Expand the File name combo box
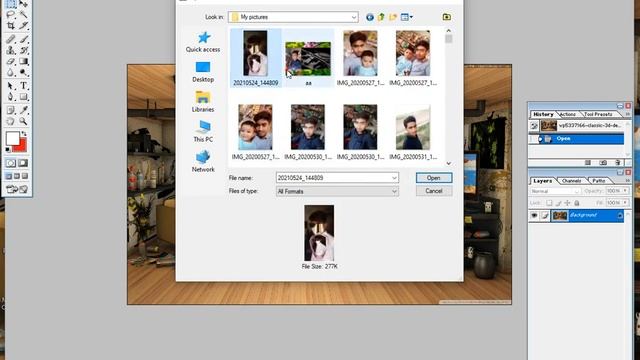640x360 pixels. 394,178
